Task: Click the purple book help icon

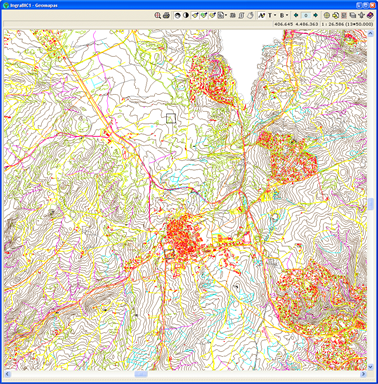Action: coord(370,15)
